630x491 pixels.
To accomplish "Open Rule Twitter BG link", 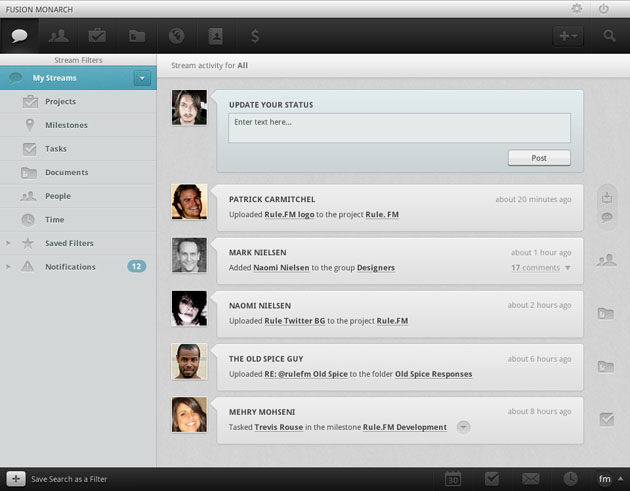I will (295, 321).
